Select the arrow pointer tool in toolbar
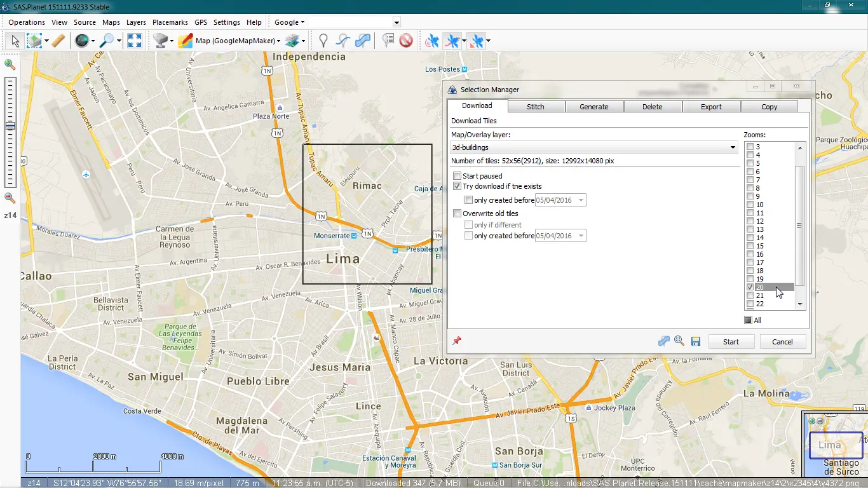The width and height of the screenshot is (868, 488). point(16,41)
